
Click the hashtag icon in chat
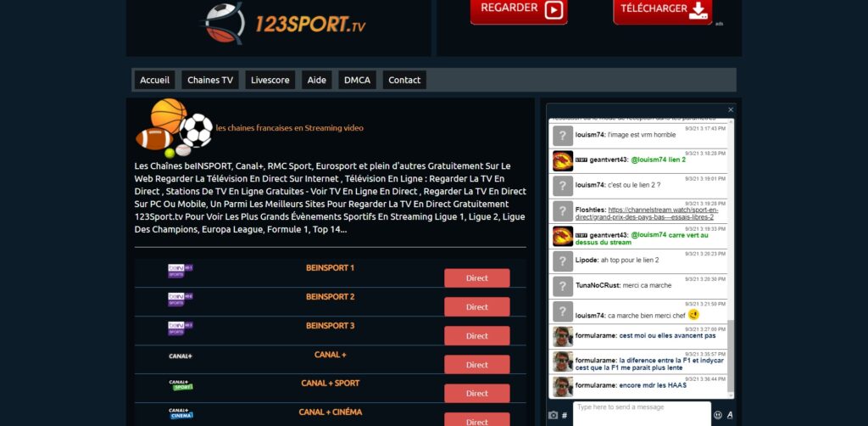(564, 415)
